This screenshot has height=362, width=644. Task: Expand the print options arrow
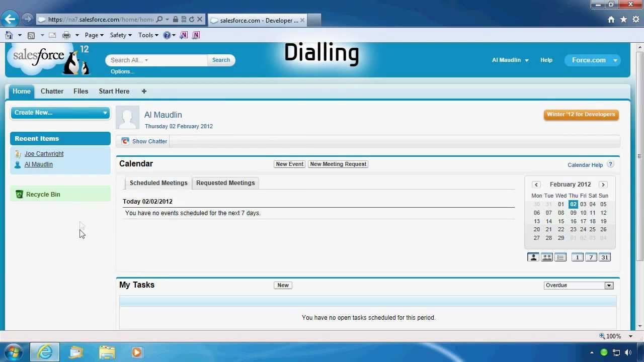[77, 35]
